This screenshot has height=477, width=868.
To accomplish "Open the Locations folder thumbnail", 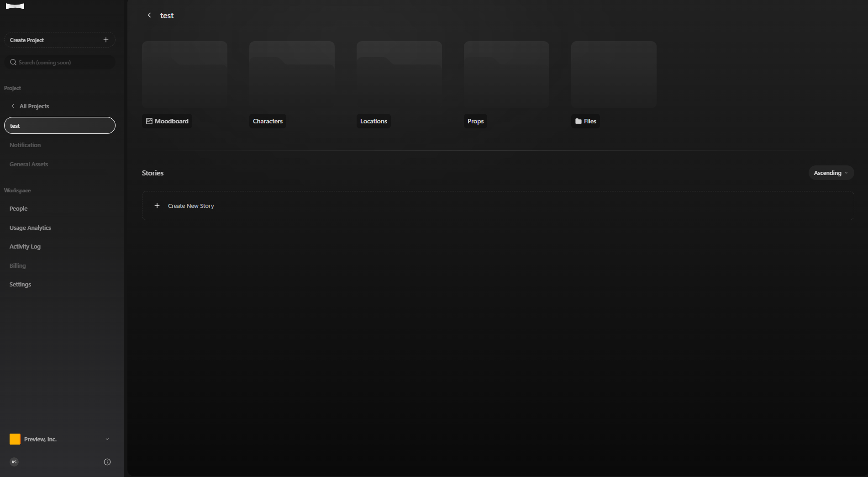I will pyautogui.click(x=399, y=74).
